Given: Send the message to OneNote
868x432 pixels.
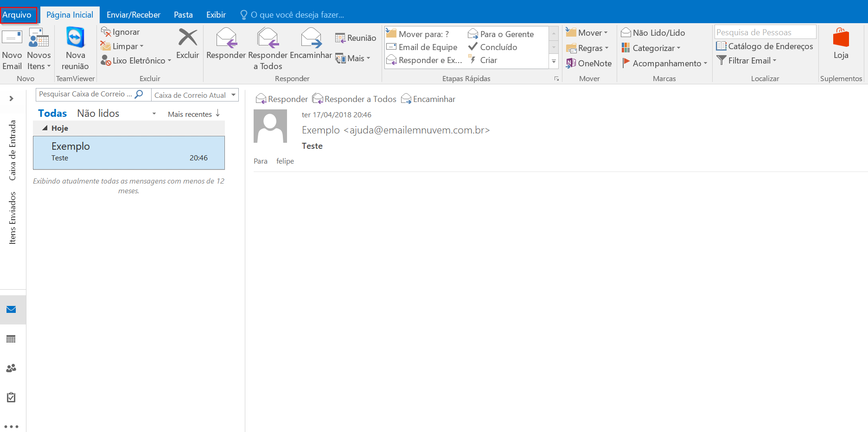Looking at the screenshot, I should click(589, 64).
